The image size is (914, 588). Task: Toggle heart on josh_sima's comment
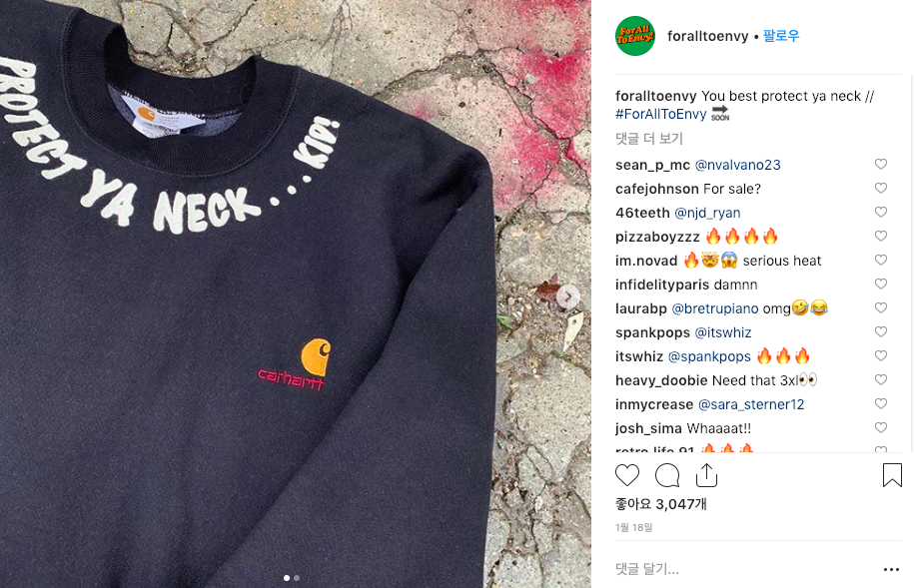(x=881, y=427)
